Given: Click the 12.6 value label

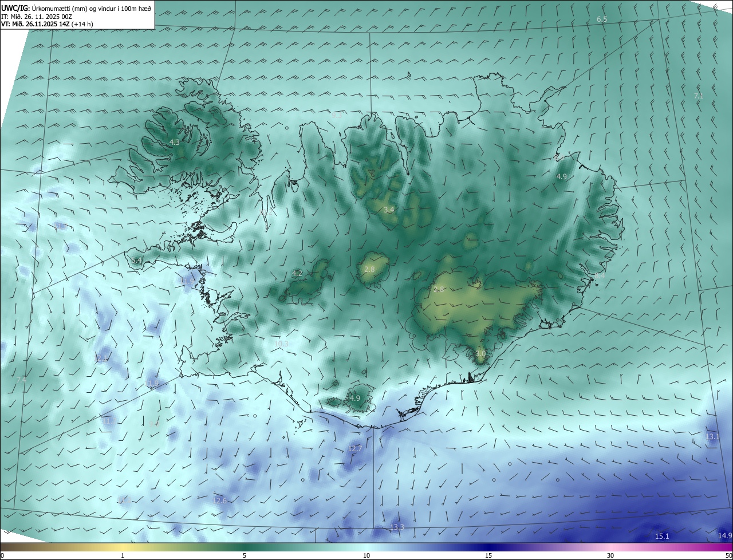Looking at the screenshot, I should click(x=220, y=500).
